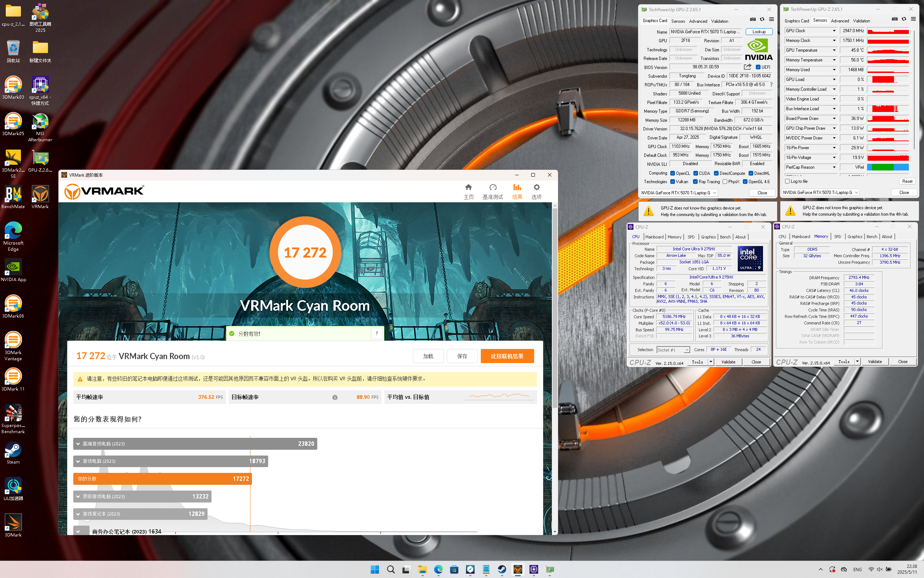Open VRMark options gear icon
This screenshot has height=578, width=924.
pyautogui.click(x=536, y=187)
